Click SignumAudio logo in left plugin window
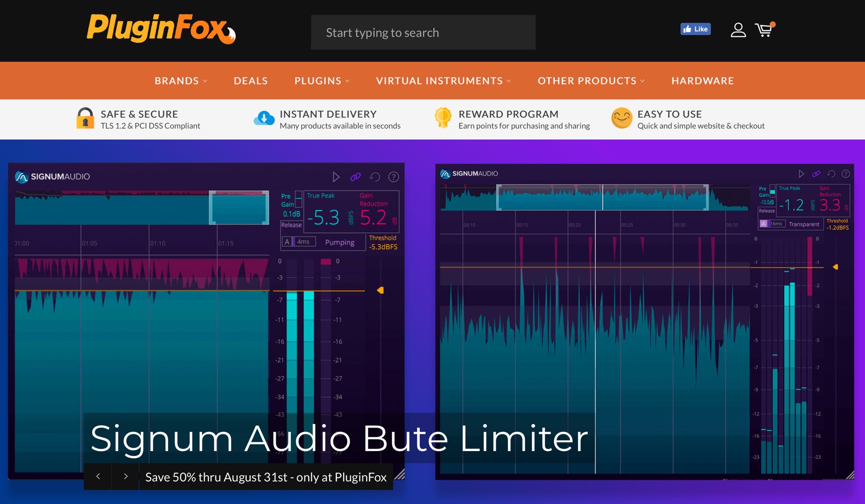This screenshot has height=504, width=865. coord(52,176)
